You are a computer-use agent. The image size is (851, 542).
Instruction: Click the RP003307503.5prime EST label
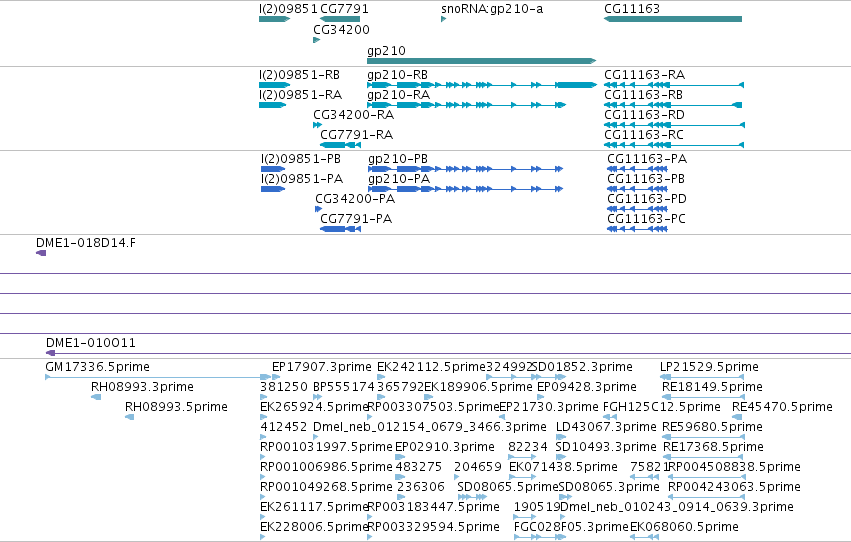[433, 407]
